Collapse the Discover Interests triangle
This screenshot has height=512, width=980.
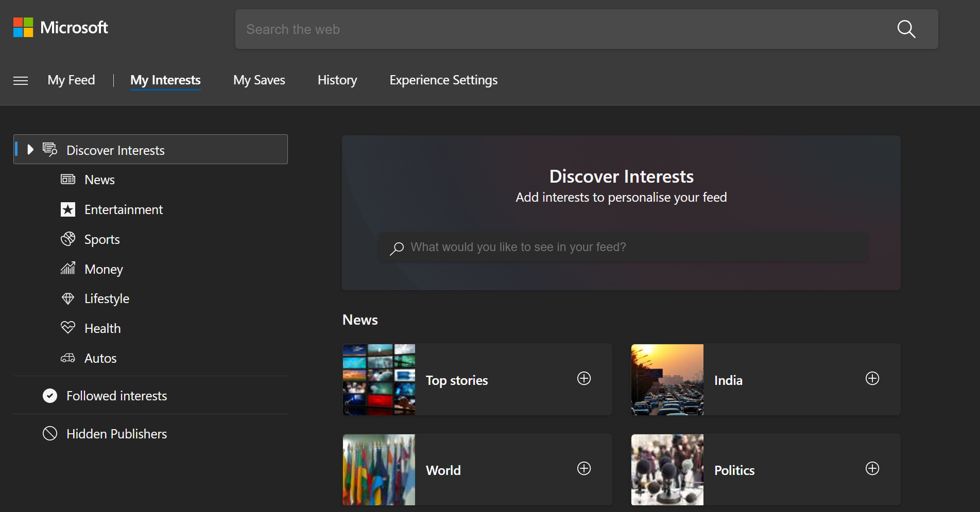(x=30, y=149)
